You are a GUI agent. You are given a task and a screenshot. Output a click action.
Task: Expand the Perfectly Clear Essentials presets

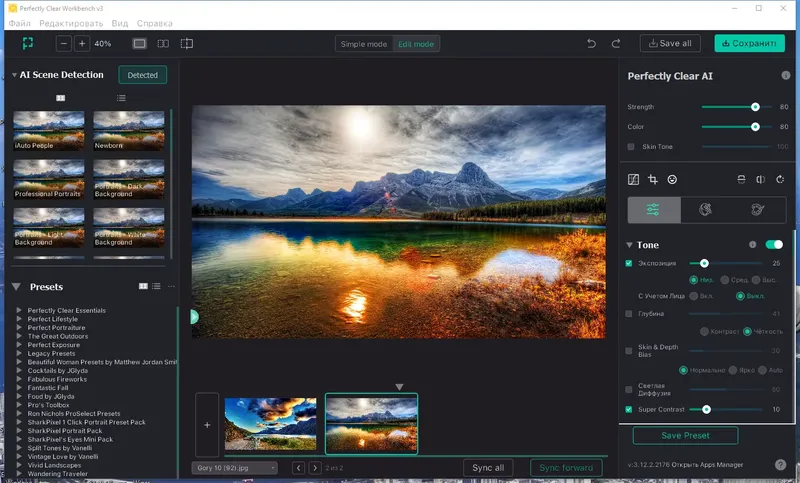(x=19, y=310)
